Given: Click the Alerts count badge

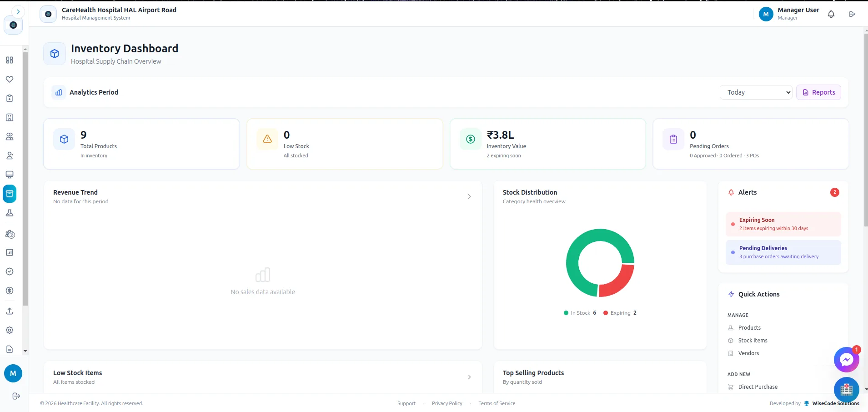Looking at the screenshot, I should click(835, 192).
